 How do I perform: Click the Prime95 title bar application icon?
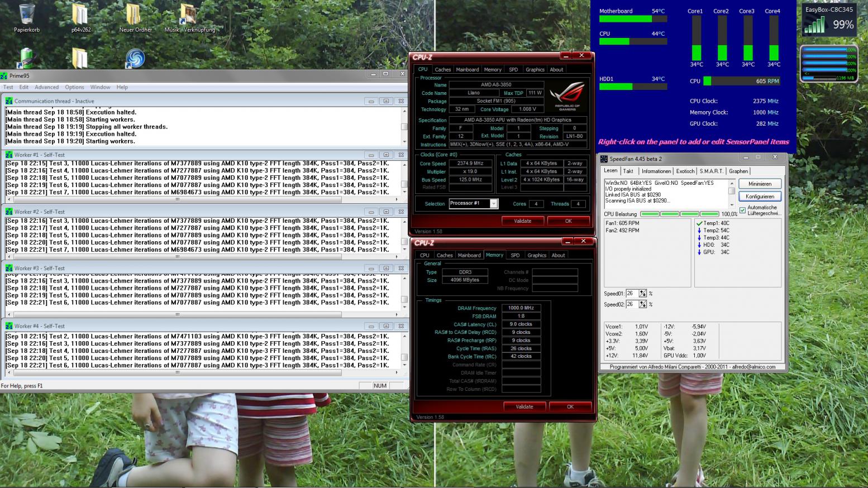point(4,75)
